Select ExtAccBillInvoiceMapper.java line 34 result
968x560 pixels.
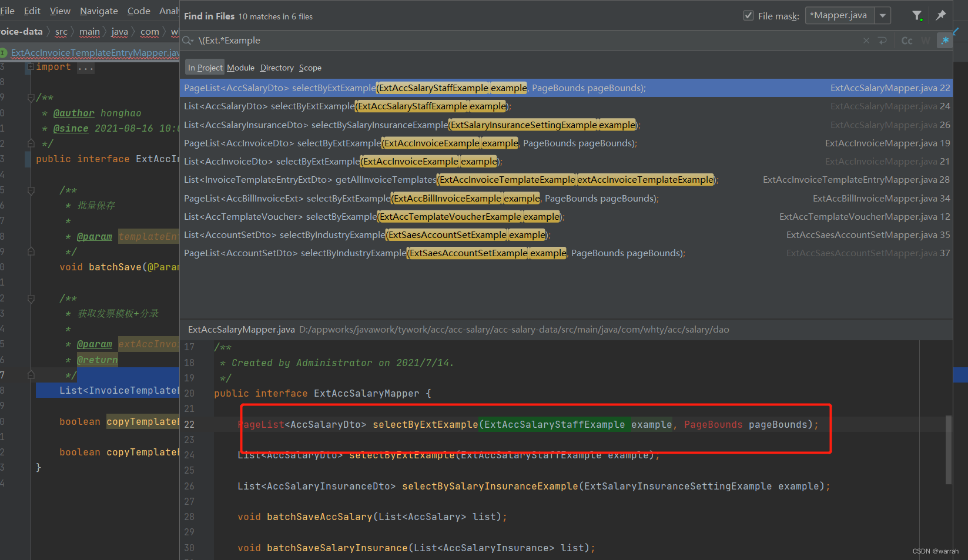point(566,199)
